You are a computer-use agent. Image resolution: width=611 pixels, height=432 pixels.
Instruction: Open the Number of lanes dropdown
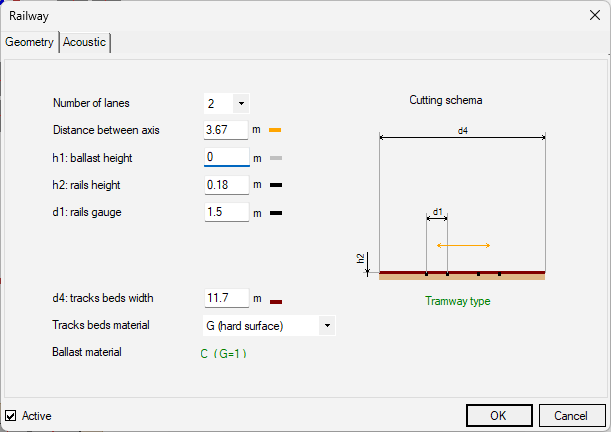pos(241,104)
